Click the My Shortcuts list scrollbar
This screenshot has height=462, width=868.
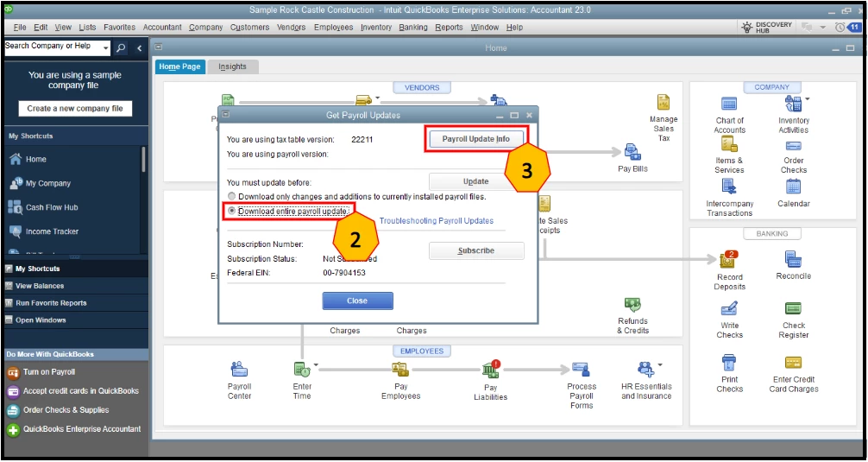click(x=144, y=160)
